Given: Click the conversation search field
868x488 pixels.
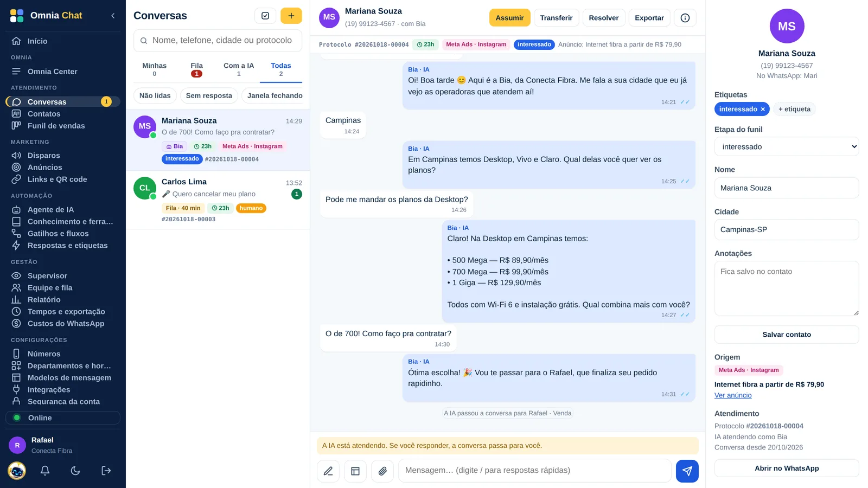Looking at the screenshot, I should pos(218,41).
